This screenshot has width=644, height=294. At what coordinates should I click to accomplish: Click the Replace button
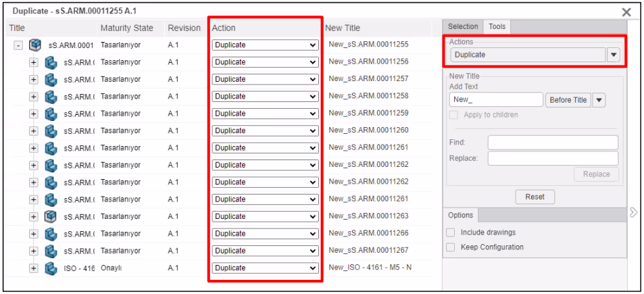[x=596, y=174]
